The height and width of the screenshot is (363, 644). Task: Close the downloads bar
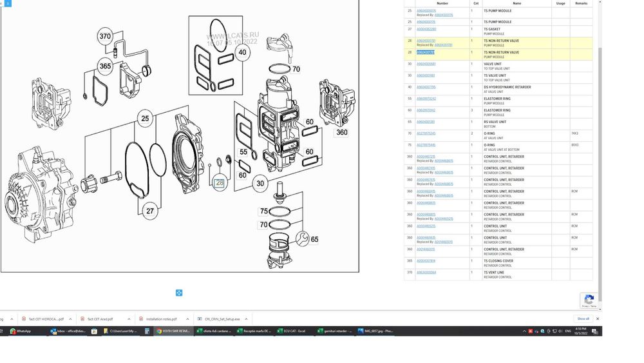[598, 319]
